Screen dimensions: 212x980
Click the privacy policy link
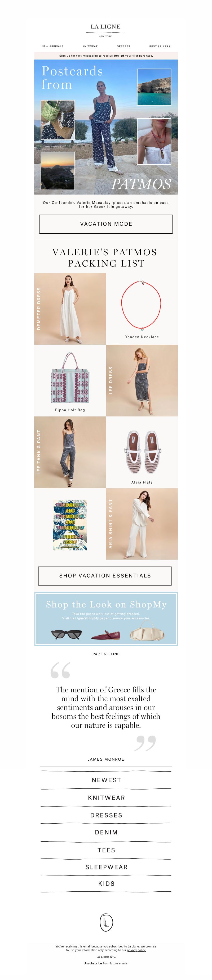136,950
